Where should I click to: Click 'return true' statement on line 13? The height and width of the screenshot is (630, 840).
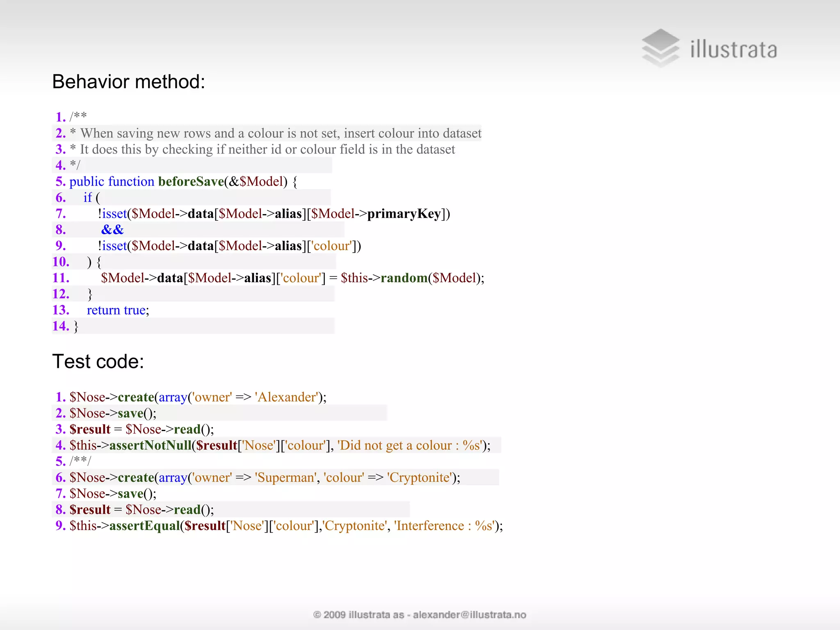point(116,310)
